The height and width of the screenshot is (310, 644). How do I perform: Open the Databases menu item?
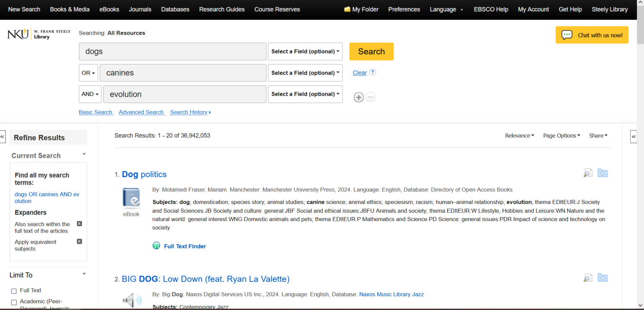point(175,9)
